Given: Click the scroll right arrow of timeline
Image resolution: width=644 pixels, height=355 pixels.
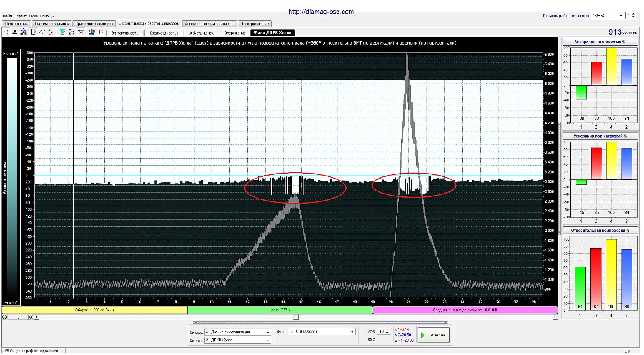Looking at the screenshot, I should tap(555, 317).
